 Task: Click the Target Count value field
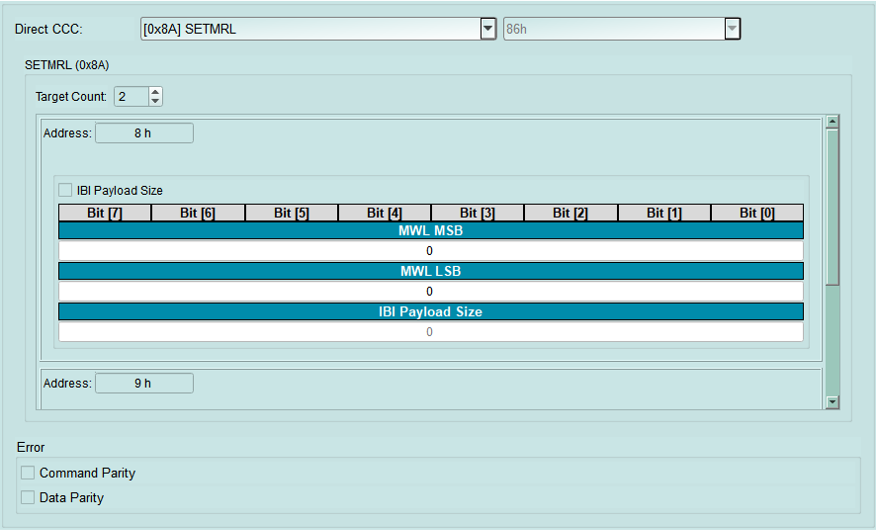[x=132, y=97]
